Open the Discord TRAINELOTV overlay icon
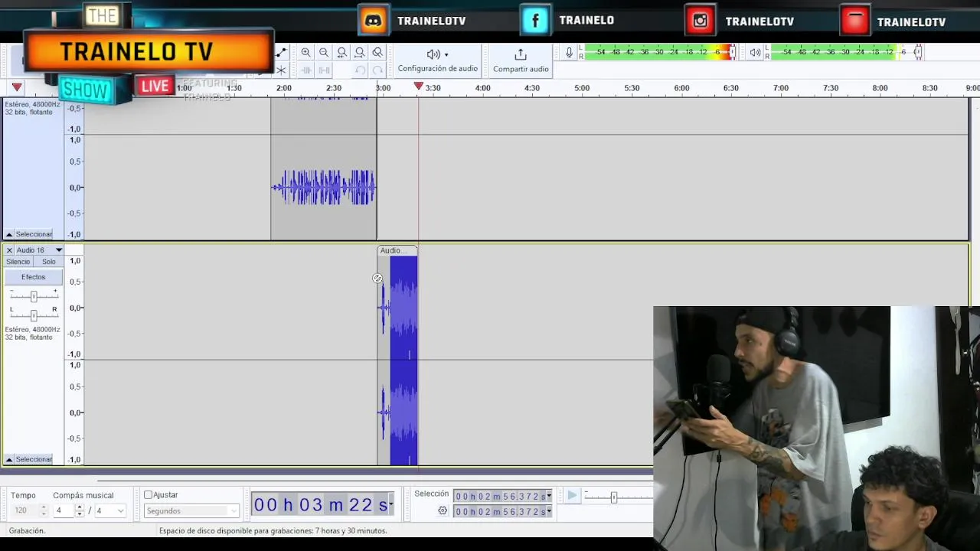The height and width of the screenshot is (551, 980). pos(373,21)
